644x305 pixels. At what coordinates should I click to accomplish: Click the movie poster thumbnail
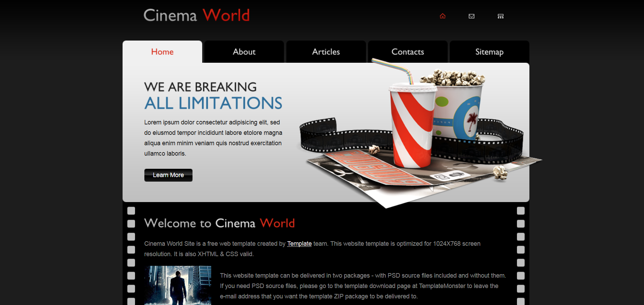pyautogui.click(x=178, y=285)
